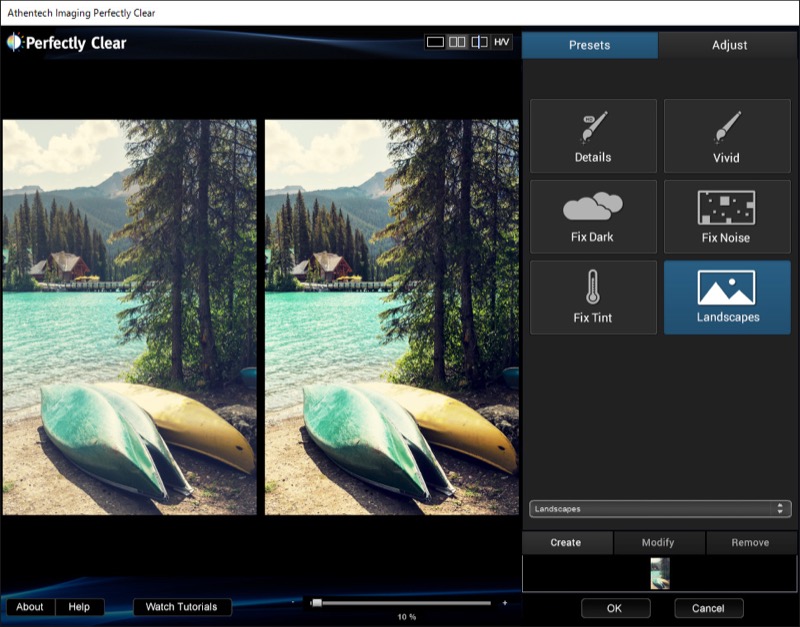Open the Presets tab
The width and height of the screenshot is (800, 627).
(x=590, y=45)
